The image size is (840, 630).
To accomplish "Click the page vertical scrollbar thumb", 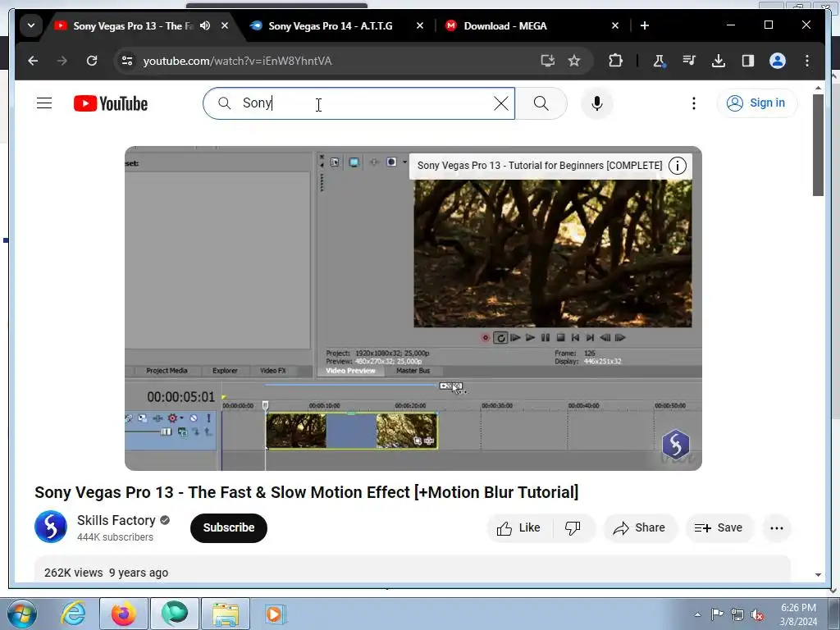I will point(818,144).
